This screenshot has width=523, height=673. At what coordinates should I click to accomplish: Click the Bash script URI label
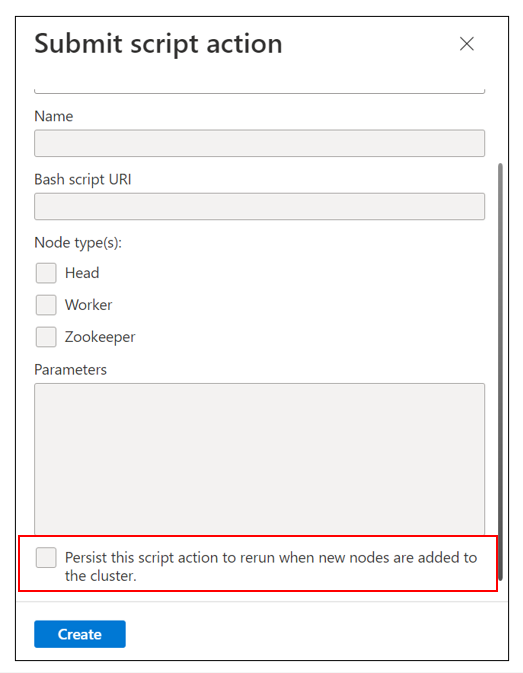click(x=83, y=179)
